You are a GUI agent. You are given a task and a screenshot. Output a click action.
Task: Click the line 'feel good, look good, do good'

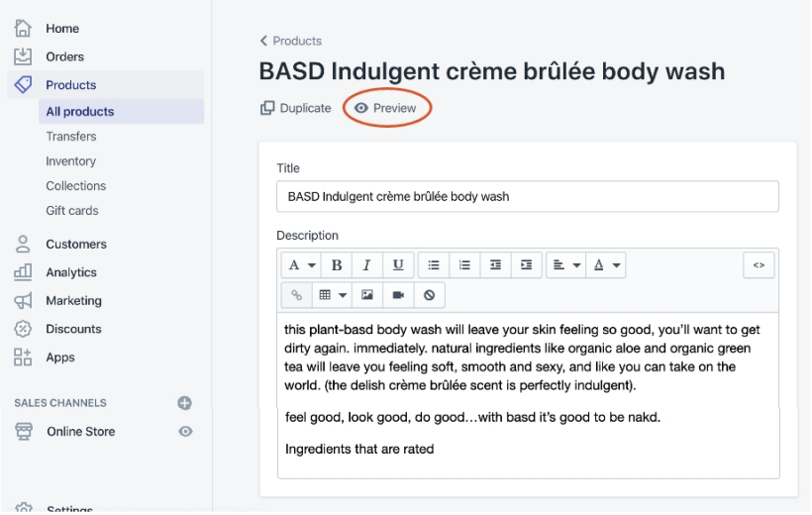[x=472, y=418]
